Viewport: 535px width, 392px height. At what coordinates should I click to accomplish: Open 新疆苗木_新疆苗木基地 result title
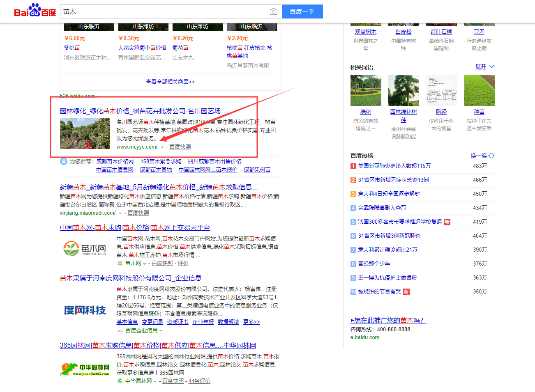point(159,187)
